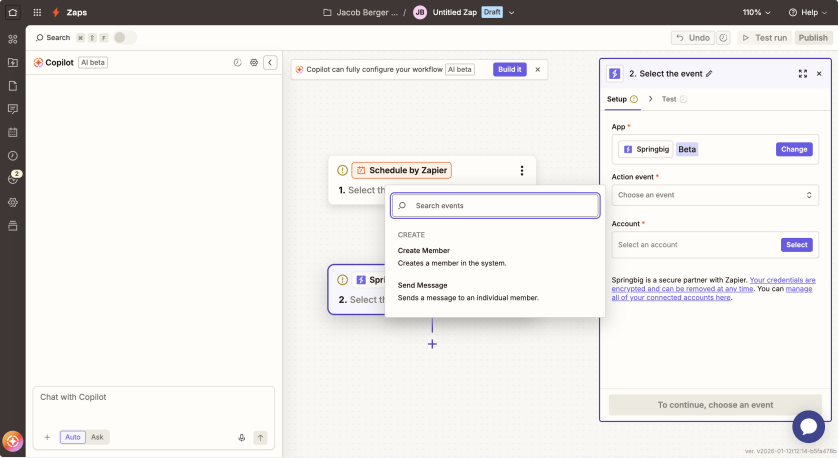Open the calendar icon in sidebar
This screenshot has width=838, height=458.
tap(13, 133)
